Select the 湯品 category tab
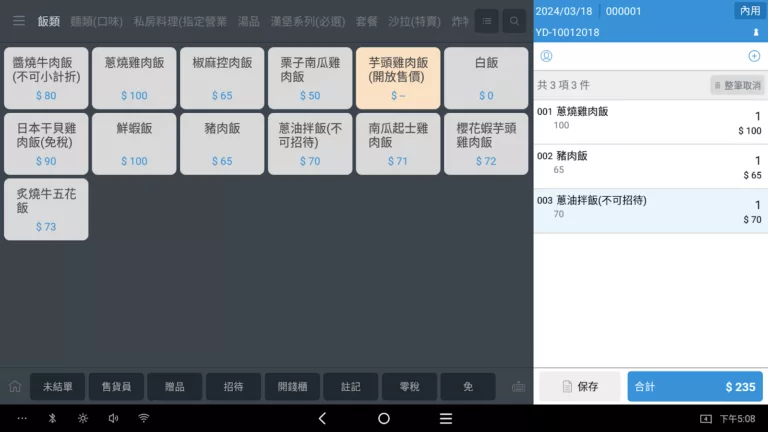 [248, 21]
